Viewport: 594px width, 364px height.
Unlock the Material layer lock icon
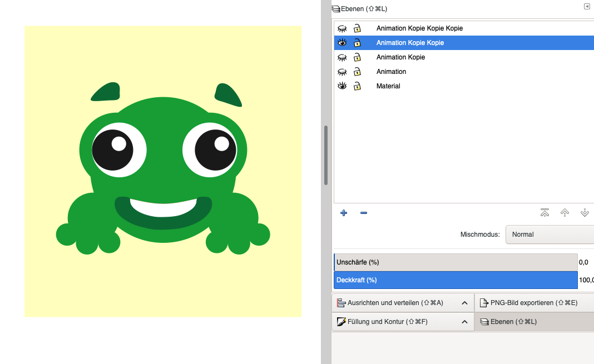click(357, 86)
